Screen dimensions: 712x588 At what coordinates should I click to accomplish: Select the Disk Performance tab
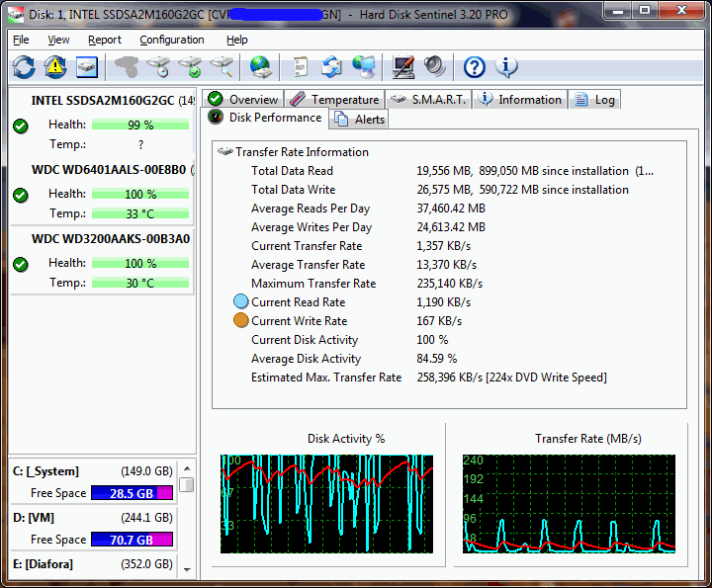point(265,118)
